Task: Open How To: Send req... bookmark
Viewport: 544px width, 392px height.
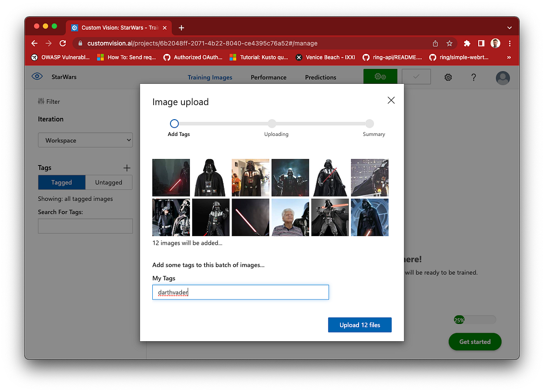Action: coord(127,58)
